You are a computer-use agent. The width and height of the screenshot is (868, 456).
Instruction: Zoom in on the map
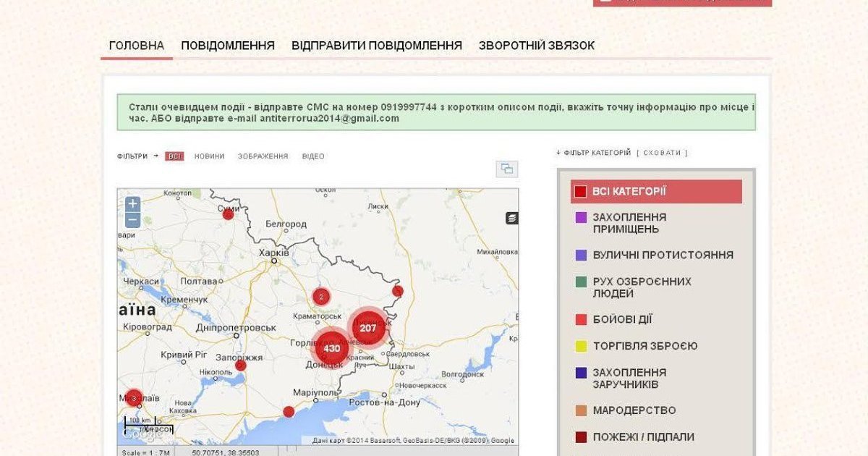pyautogui.click(x=132, y=205)
